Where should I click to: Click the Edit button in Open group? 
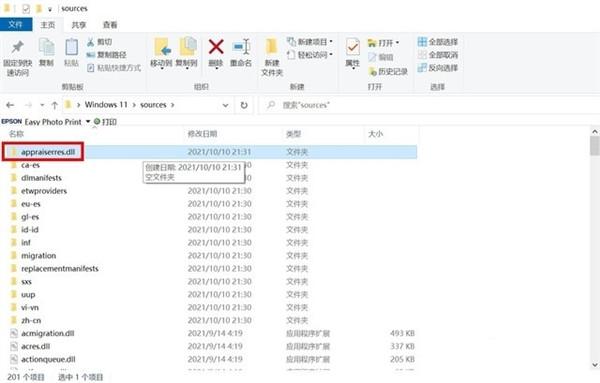[381, 57]
